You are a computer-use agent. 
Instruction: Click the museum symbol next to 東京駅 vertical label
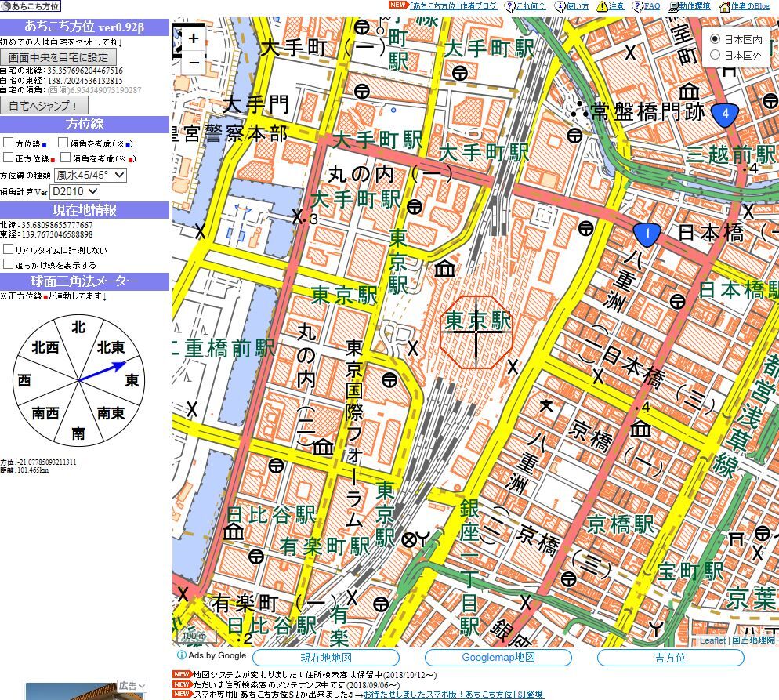pos(444,269)
